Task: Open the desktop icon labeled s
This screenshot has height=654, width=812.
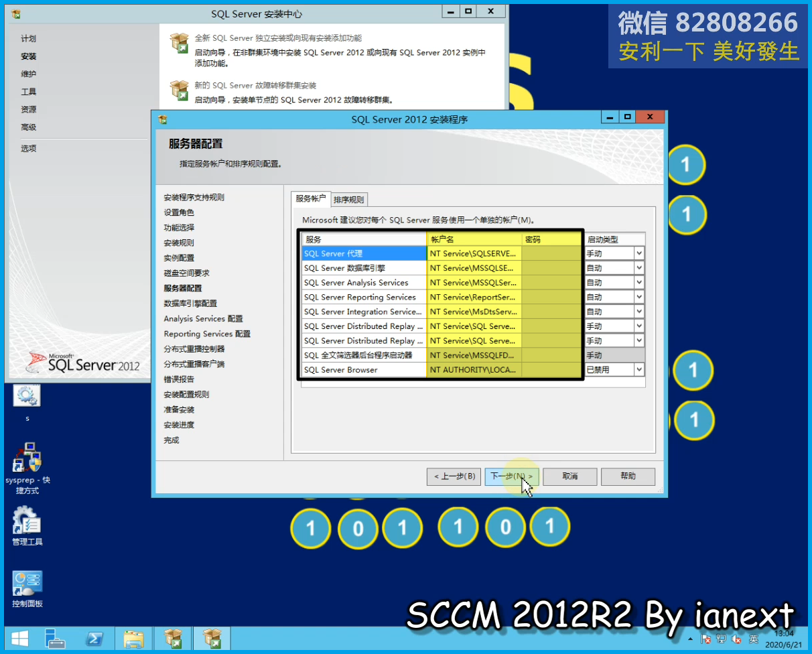Action: 27,403
